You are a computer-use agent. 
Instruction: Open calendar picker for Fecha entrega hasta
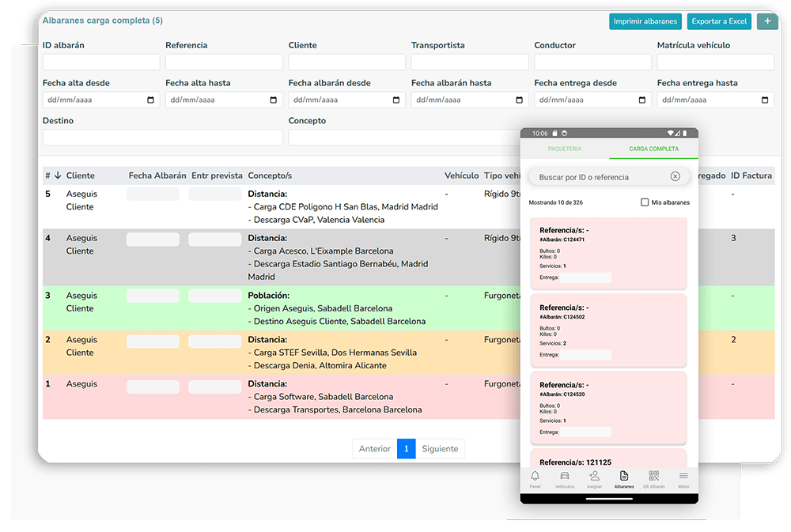click(765, 100)
